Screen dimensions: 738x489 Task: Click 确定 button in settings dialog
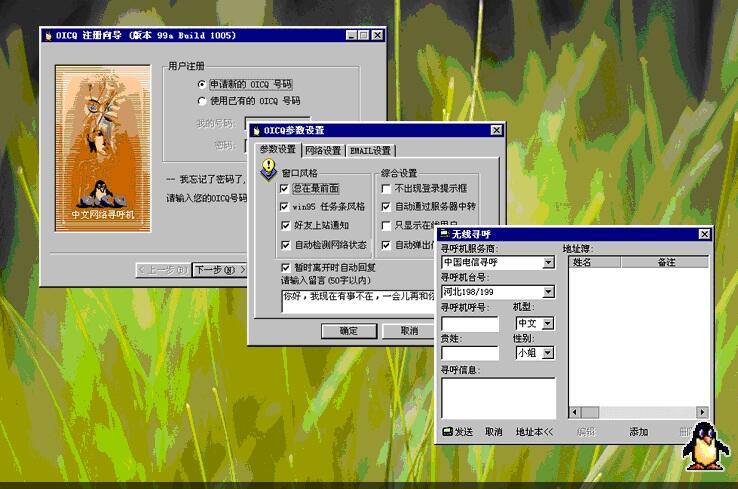pos(349,331)
